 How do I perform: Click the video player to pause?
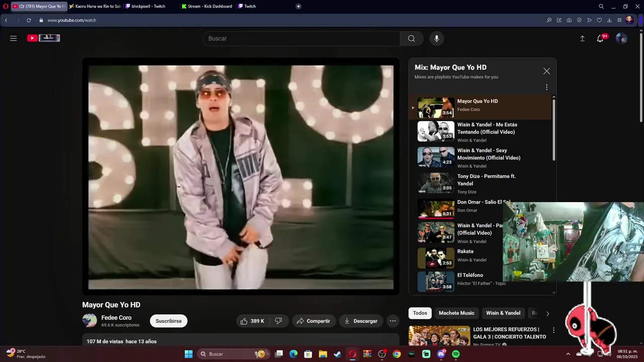[241, 176]
